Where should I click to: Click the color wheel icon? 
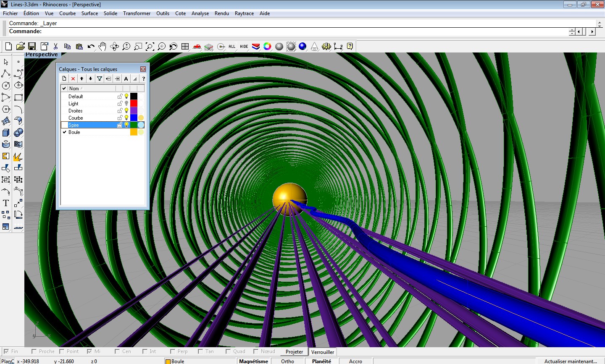click(x=267, y=46)
